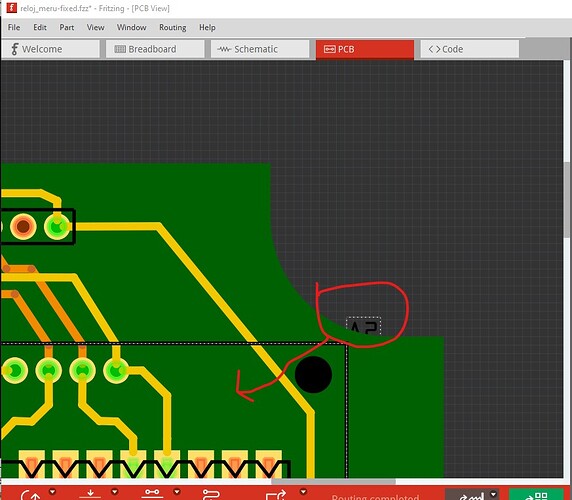This screenshot has width=572, height=500.
Task: Select the black mounting hole on PCB
Action: tap(313, 375)
